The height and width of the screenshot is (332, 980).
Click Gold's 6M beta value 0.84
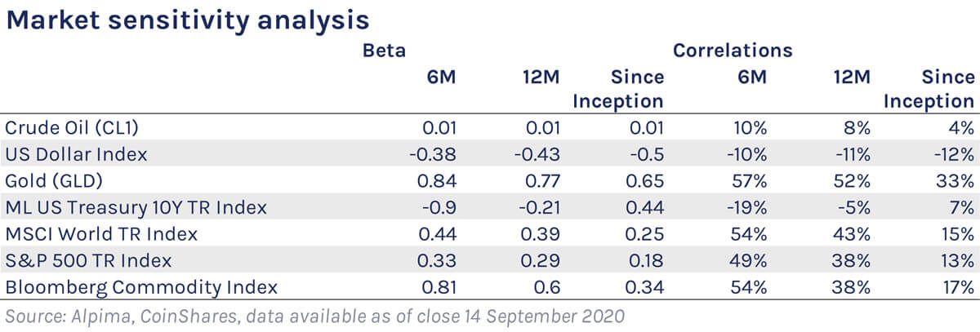[438, 180]
